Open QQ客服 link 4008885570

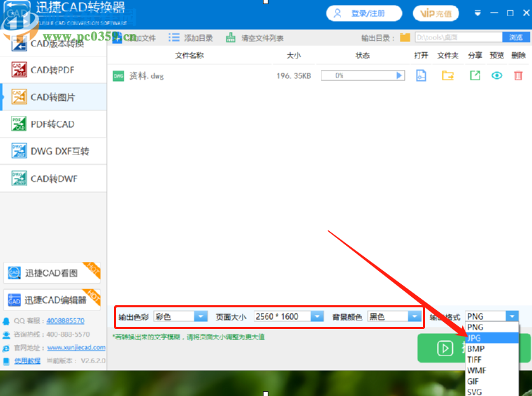(x=66, y=321)
